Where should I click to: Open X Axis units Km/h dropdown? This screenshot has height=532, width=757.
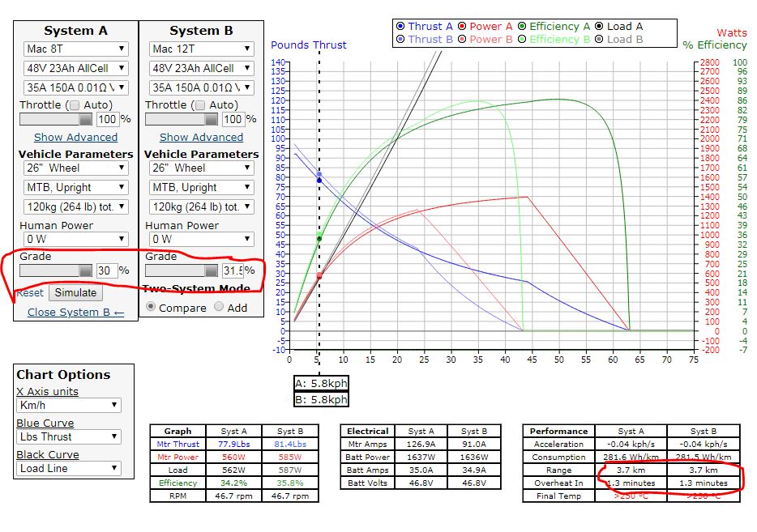click(x=69, y=405)
